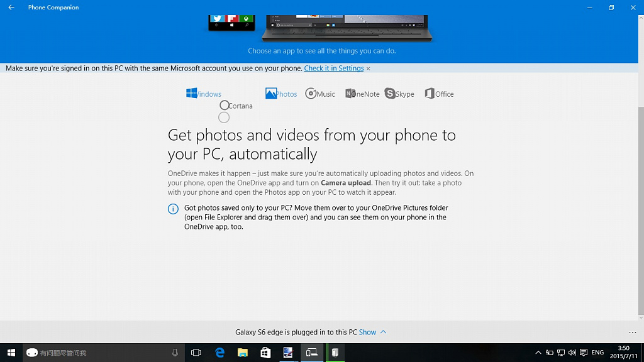This screenshot has height=362, width=644.
Task: Click the Office logo icon
Action: click(x=430, y=94)
